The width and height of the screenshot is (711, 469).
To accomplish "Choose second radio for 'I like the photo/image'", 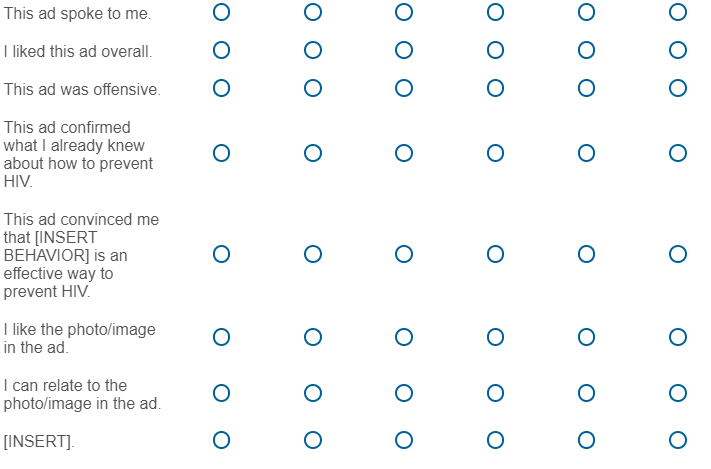I will coord(313,337).
